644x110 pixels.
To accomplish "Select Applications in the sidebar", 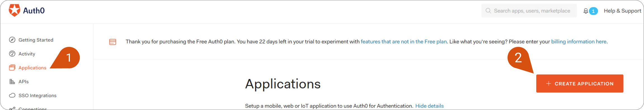I will [32, 68].
